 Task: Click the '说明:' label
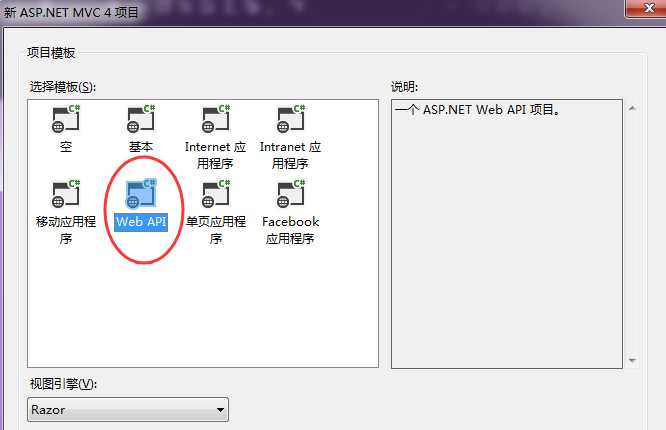pos(404,87)
